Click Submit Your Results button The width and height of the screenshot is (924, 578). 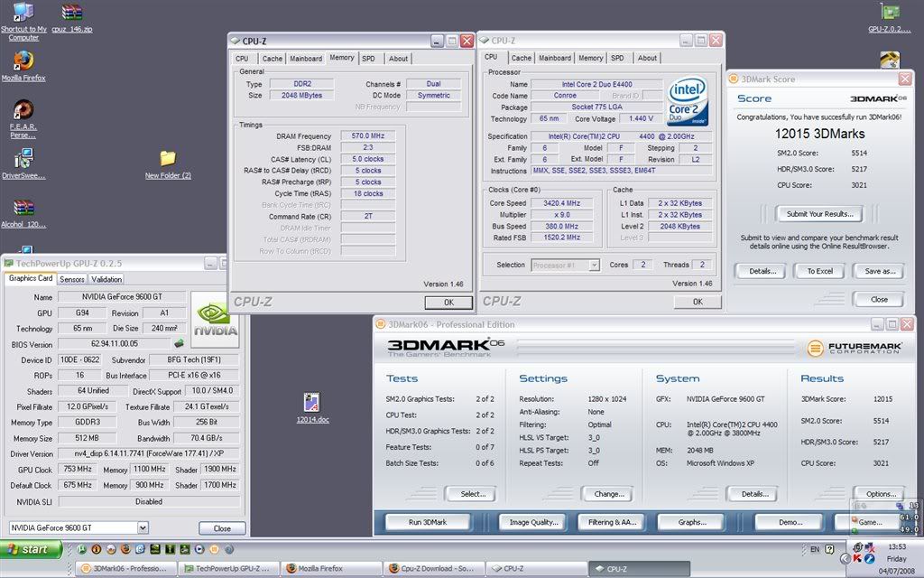pyautogui.click(x=819, y=214)
